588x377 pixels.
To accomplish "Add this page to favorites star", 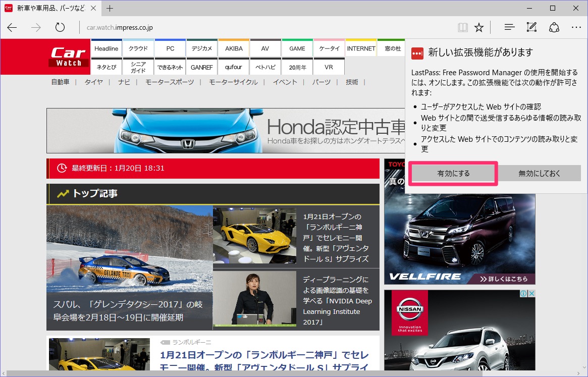I will point(479,27).
